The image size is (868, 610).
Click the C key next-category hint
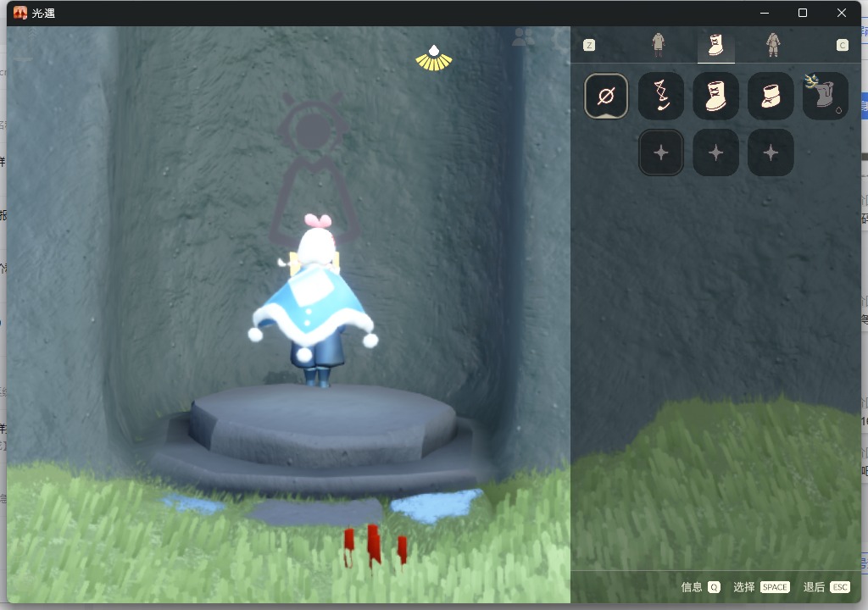[x=842, y=46]
